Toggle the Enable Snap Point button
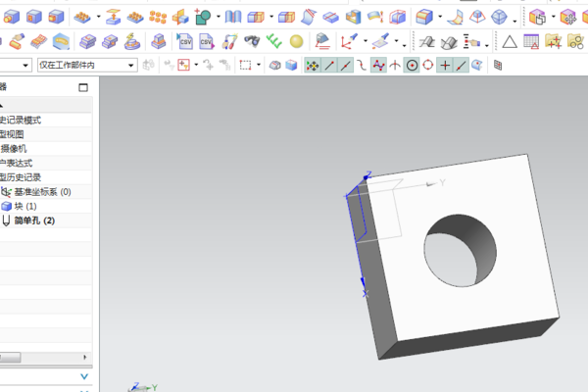Screen dimensions: 588x392 [x=312, y=66]
